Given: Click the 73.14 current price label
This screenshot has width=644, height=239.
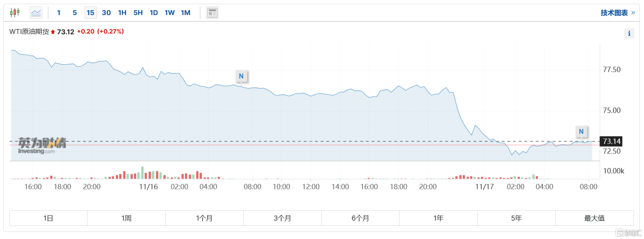Looking at the screenshot, I should point(611,141).
